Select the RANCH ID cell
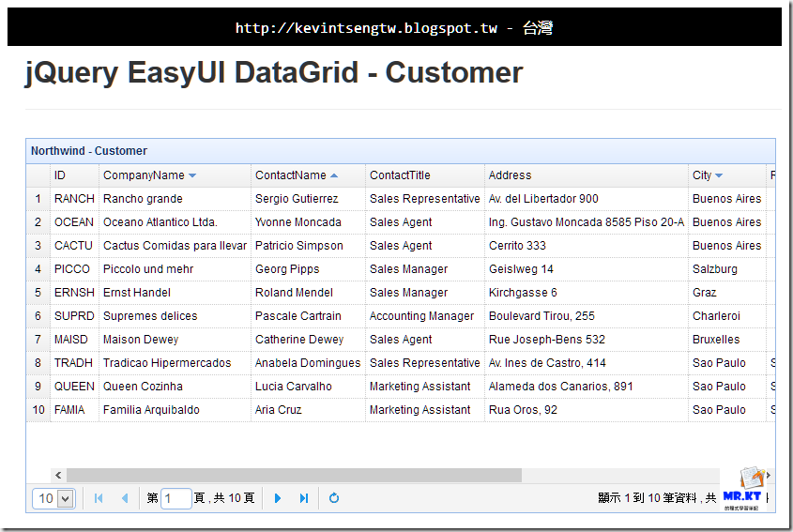793x532 pixels. [74, 199]
